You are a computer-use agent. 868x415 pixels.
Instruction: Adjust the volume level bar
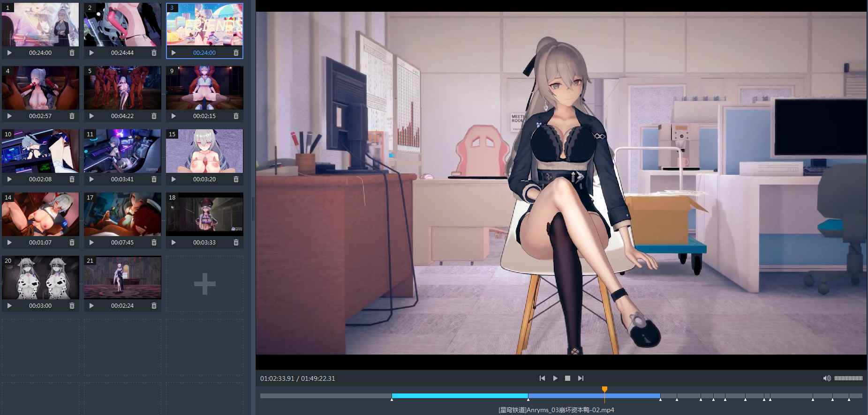point(848,378)
